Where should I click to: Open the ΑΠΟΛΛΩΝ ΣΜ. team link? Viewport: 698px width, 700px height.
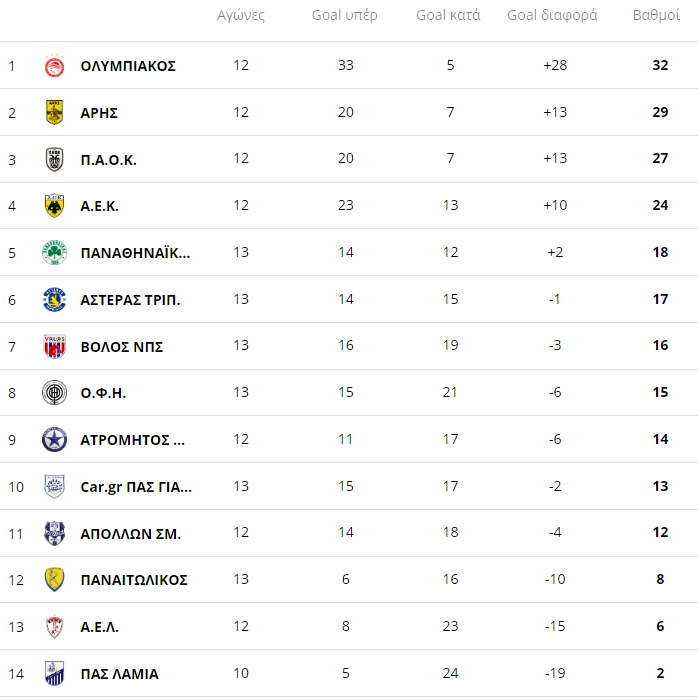coord(131,534)
